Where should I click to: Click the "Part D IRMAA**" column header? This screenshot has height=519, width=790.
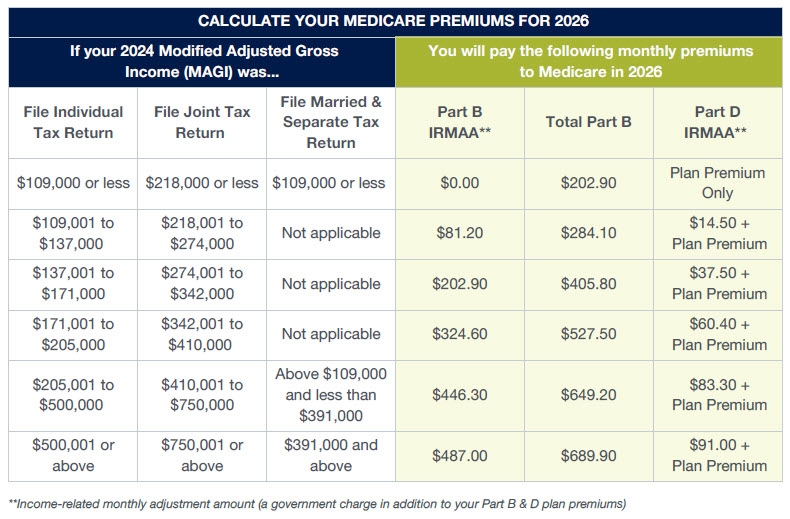tap(717, 122)
